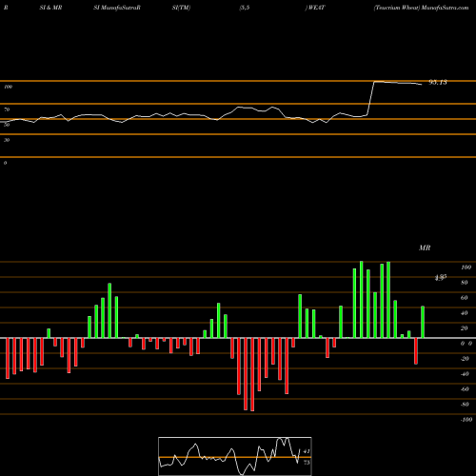
Task: Click the RSI value label 93.13
Action: (438, 82)
